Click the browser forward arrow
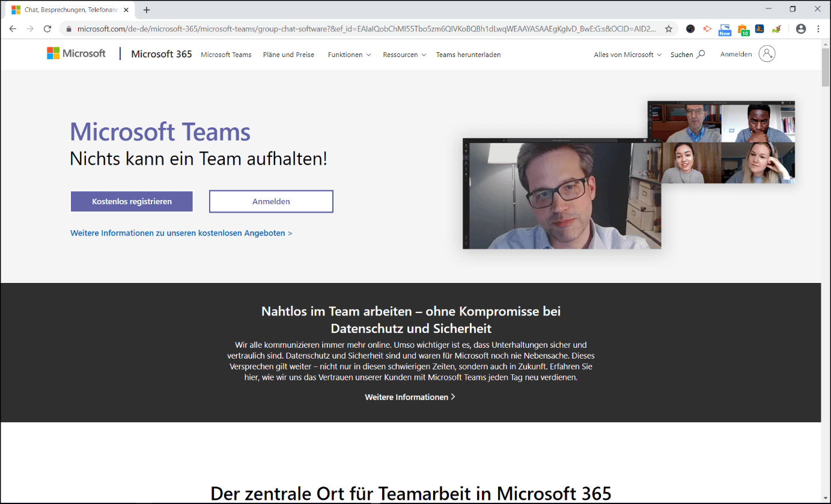831x504 pixels. pos(30,28)
